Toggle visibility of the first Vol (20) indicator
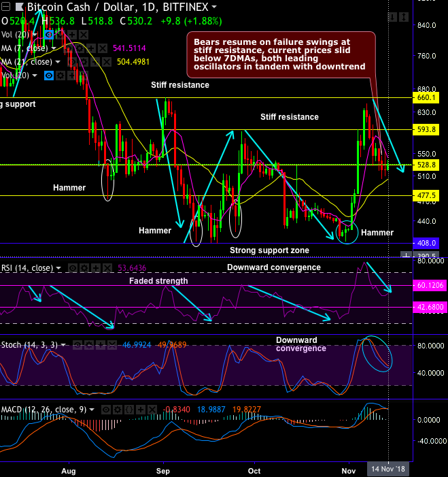 (x=49, y=35)
